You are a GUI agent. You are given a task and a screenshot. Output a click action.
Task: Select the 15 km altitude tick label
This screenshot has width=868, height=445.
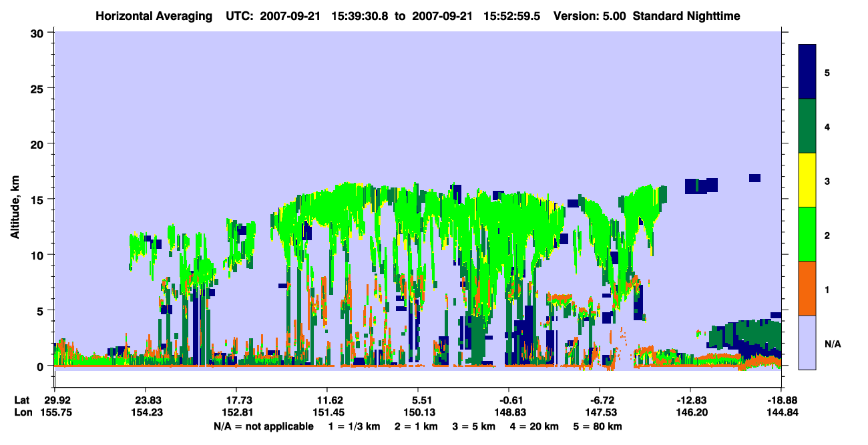coord(38,199)
